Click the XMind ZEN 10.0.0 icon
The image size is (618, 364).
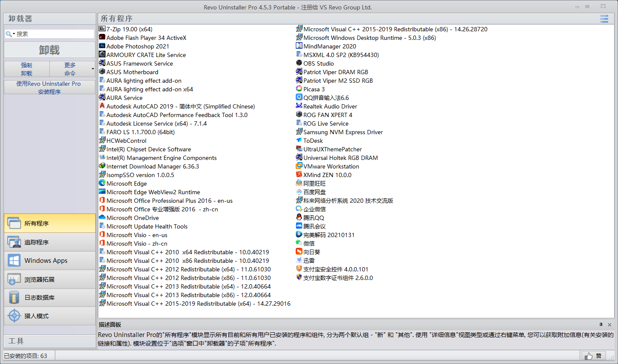pos(299,174)
